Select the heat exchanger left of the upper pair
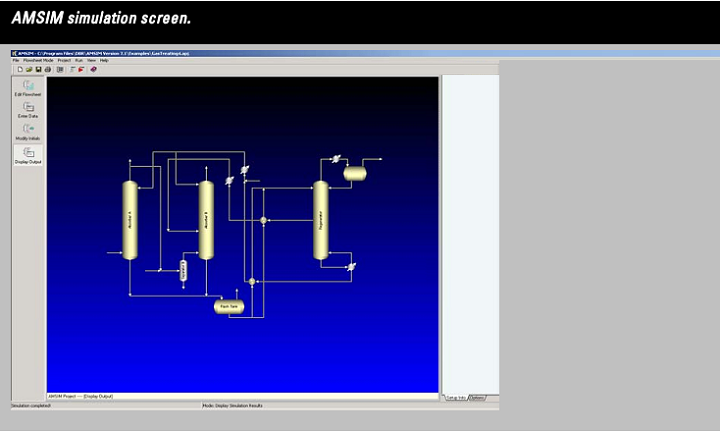This screenshot has width=720, height=432. tap(229, 180)
